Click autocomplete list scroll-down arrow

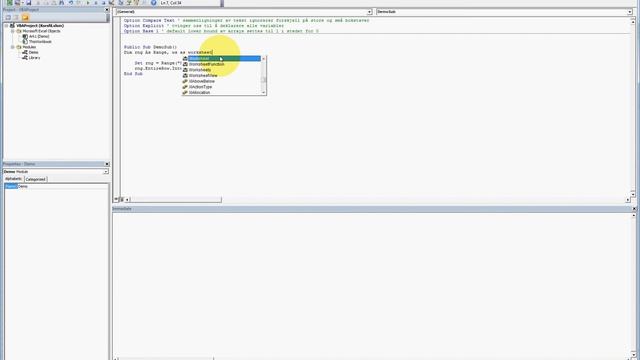[x=264, y=93]
